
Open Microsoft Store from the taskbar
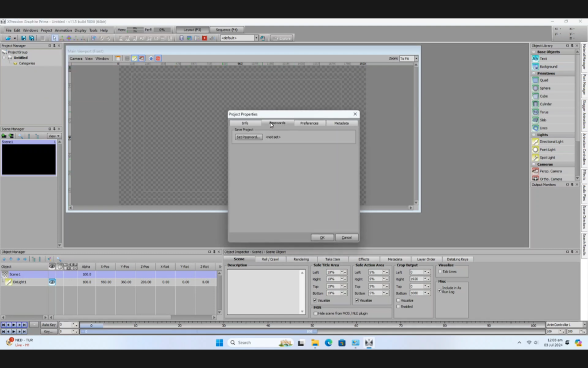tap(342, 343)
